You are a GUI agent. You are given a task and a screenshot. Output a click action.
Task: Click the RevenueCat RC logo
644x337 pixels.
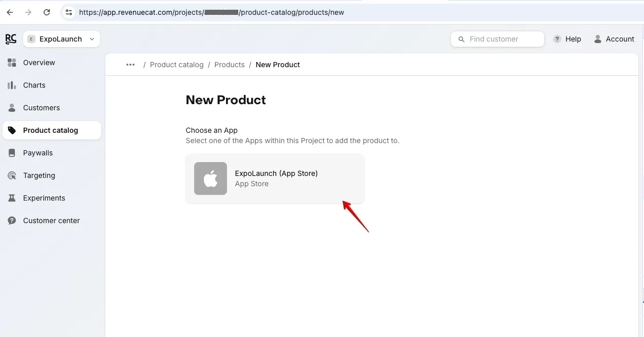[11, 39]
